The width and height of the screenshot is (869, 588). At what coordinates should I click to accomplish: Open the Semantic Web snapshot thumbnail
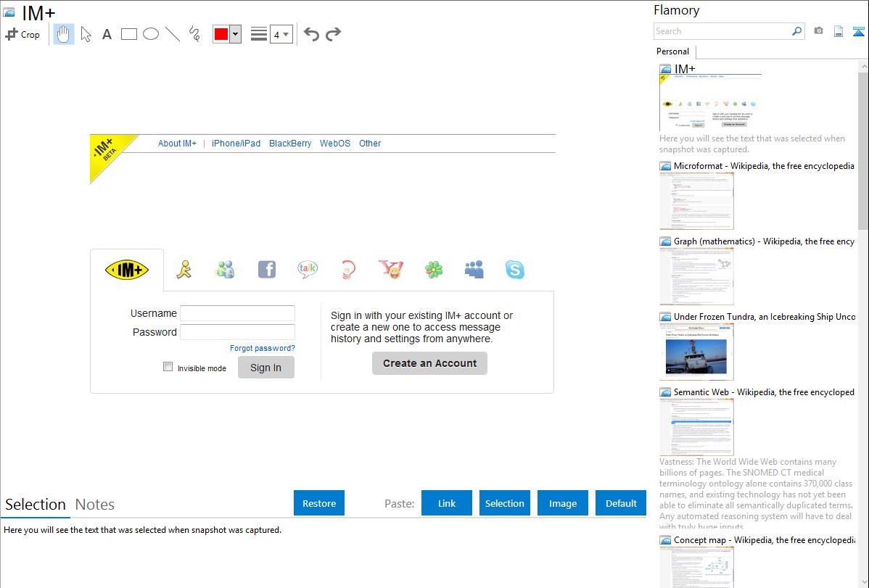click(696, 427)
